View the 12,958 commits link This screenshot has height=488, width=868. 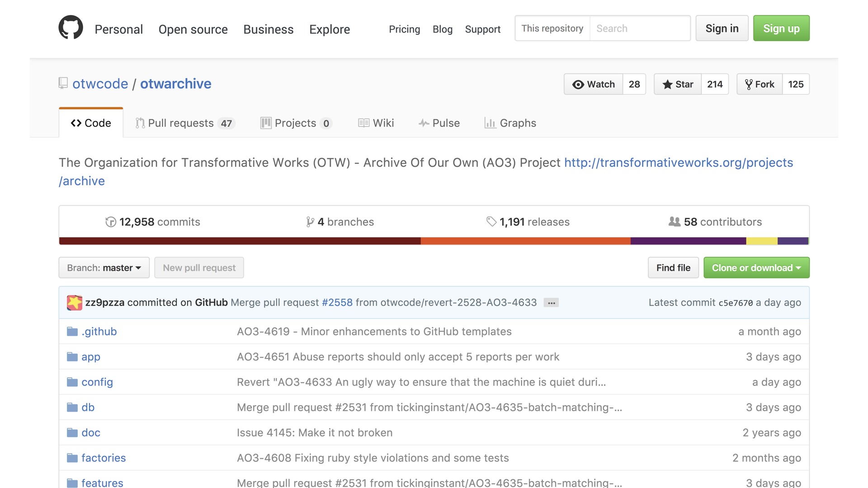[x=153, y=222]
